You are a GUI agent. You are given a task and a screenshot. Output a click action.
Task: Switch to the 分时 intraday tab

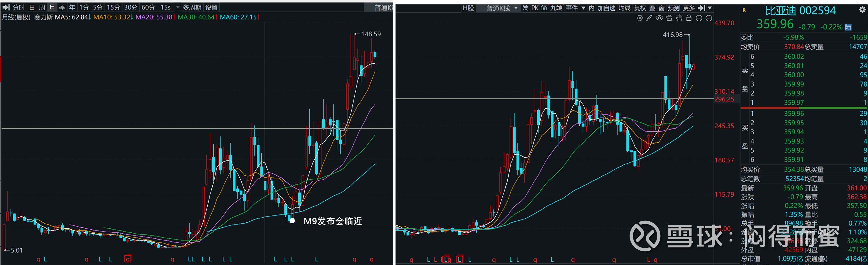coord(19,8)
